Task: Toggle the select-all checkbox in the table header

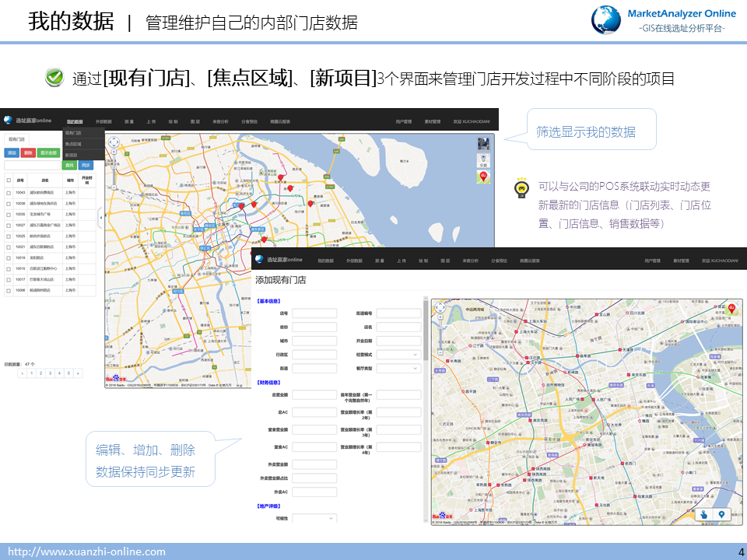Action: click(x=9, y=180)
